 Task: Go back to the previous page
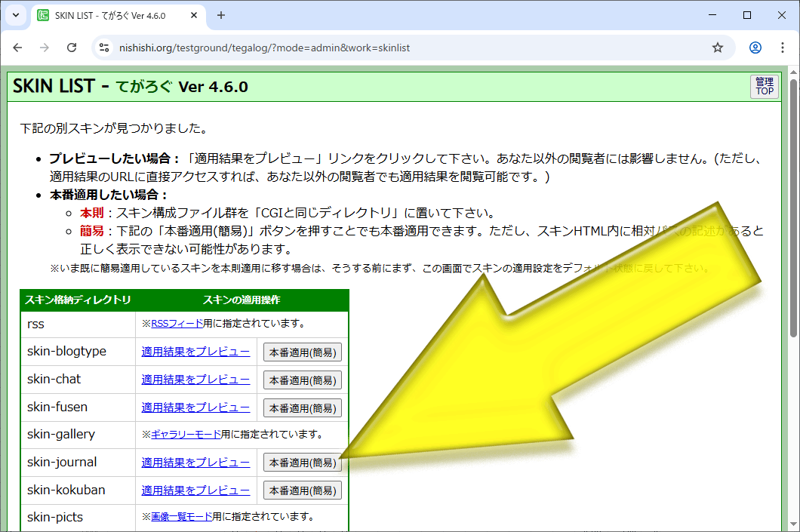tap(18, 48)
